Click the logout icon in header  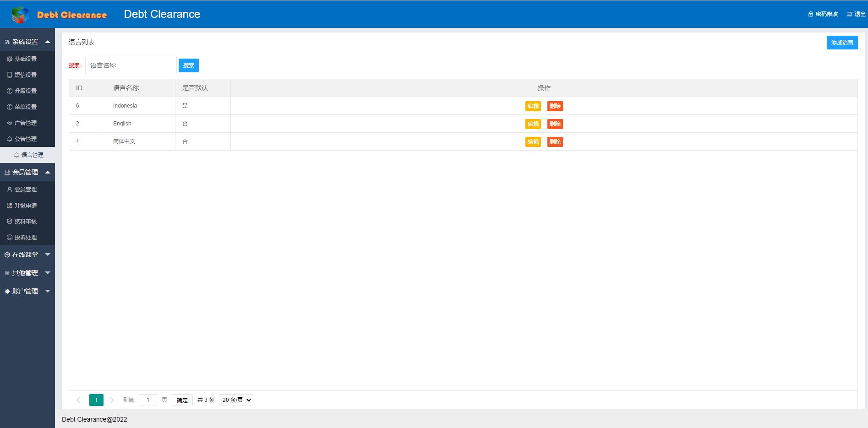[x=849, y=14]
